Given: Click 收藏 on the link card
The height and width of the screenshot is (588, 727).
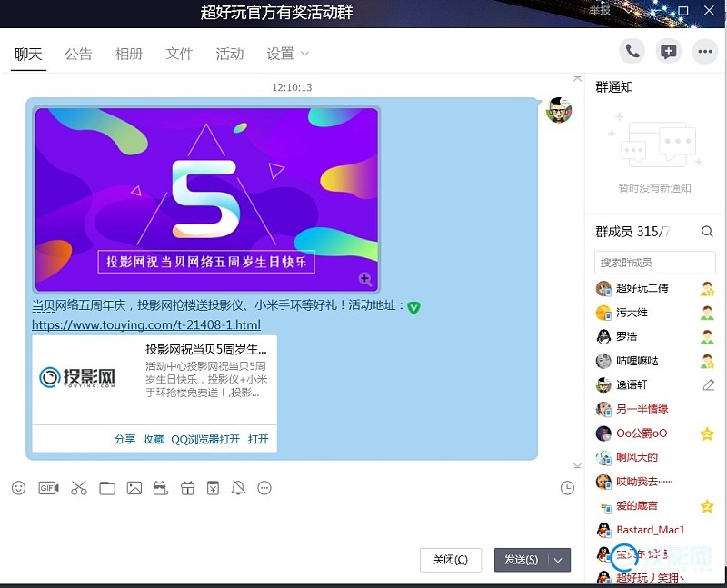Looking at the screenshot, I should pyautogui.click(x=153, y=439).
